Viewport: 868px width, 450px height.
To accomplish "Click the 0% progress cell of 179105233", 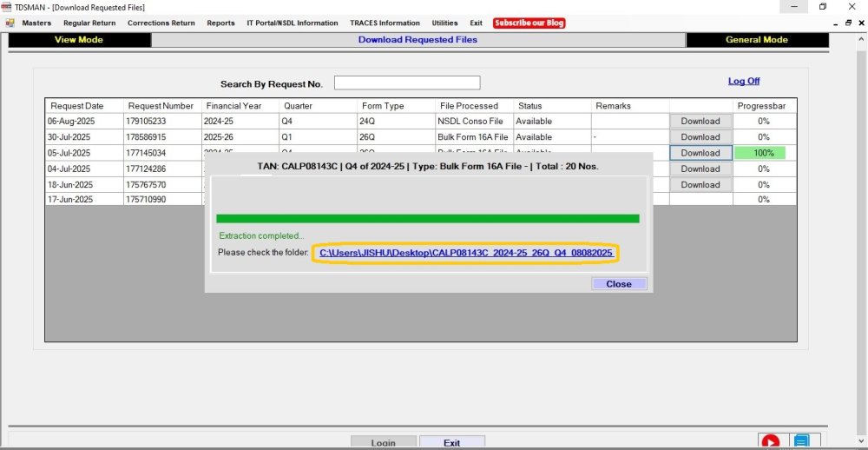I will [x=764, y=121].
